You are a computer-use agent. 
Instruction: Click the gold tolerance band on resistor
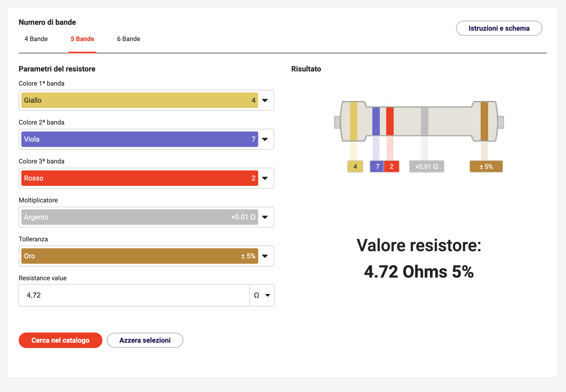(x=484, y=121)
